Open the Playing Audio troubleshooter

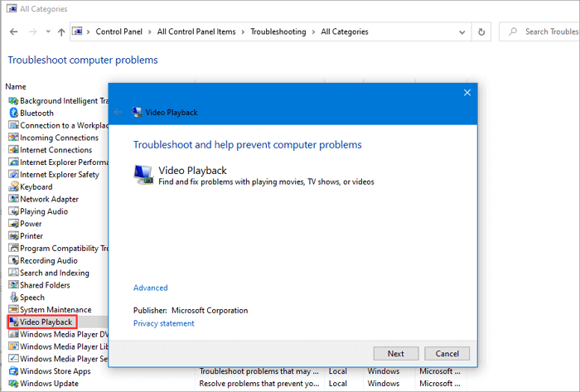click(x=44, y=211)
